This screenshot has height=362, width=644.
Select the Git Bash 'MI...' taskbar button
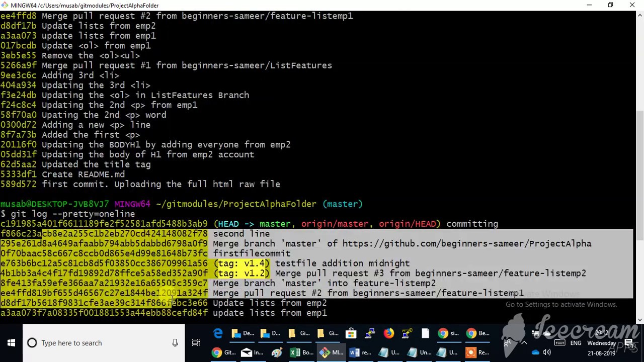331,352
